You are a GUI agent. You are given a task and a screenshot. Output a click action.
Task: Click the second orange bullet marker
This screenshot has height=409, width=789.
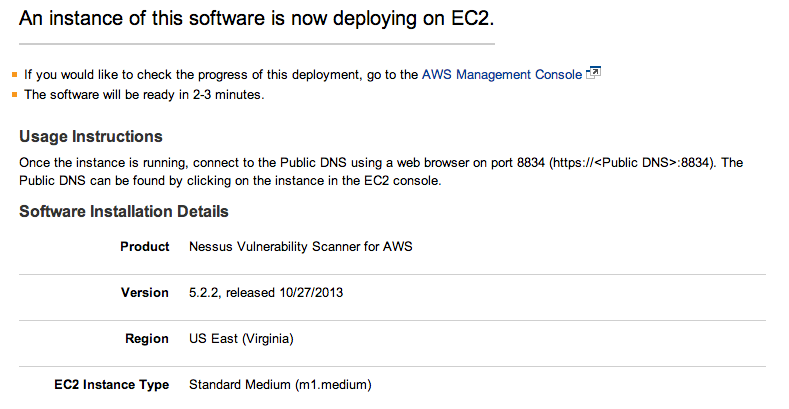coord(14,95)
